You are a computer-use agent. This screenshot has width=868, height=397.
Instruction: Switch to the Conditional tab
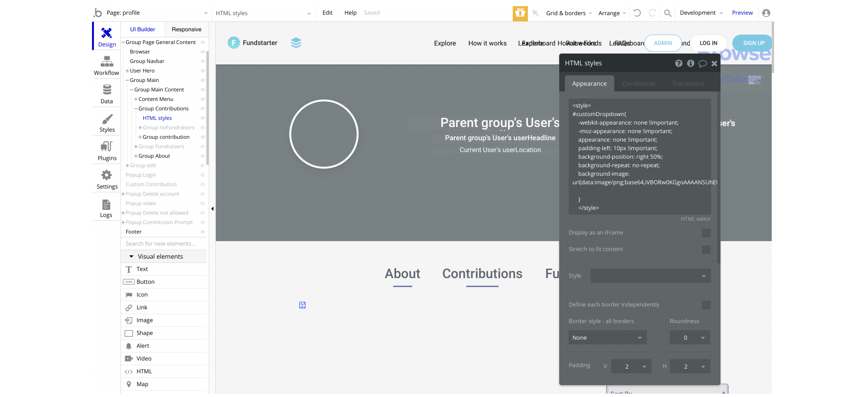pyautogui.click(x=638, y=84)
